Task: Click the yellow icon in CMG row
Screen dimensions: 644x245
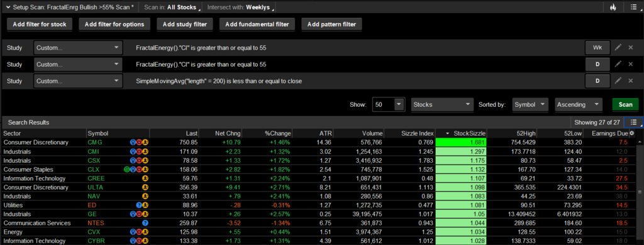Action: (145, 143)
